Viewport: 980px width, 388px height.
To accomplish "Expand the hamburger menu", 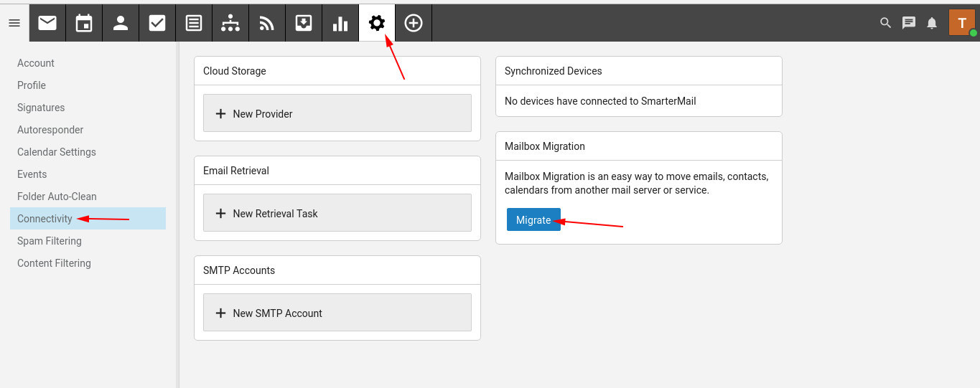I will [14, 23].
